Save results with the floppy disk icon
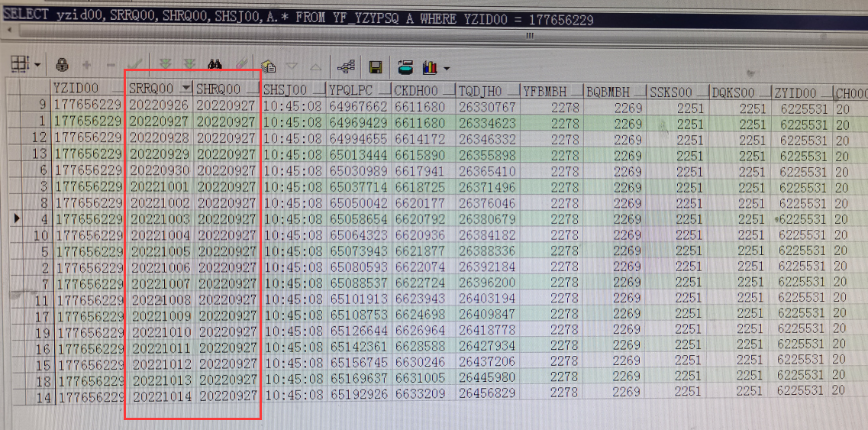 pos(376,68)
